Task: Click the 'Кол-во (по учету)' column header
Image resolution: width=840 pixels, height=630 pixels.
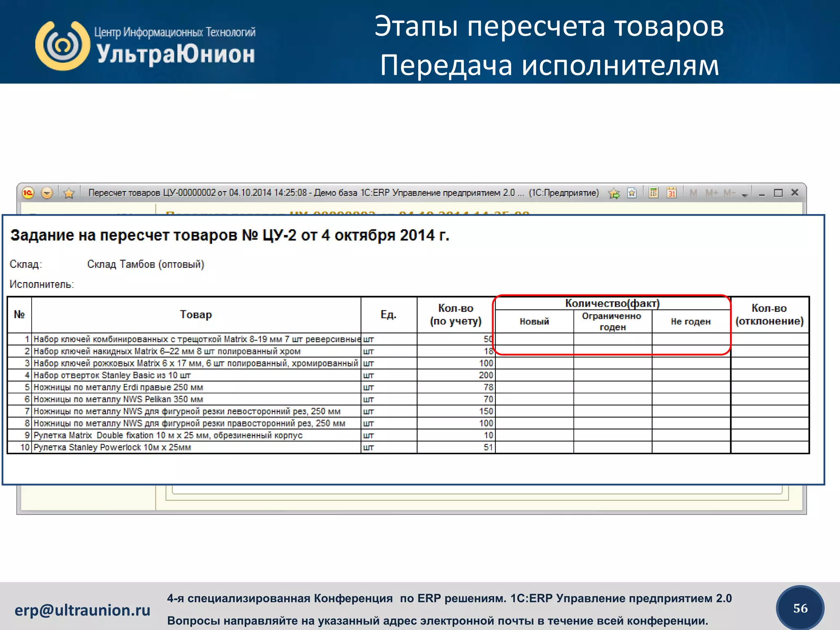Action: click(x=456, y=315)
